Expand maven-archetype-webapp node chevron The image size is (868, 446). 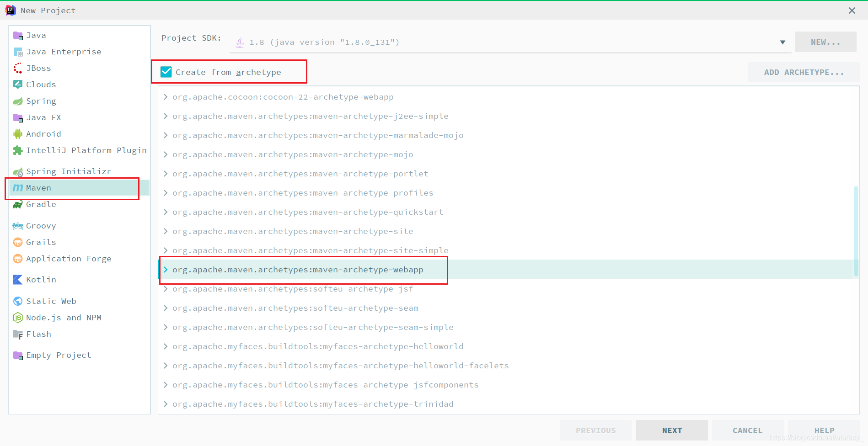pos(166,270)
